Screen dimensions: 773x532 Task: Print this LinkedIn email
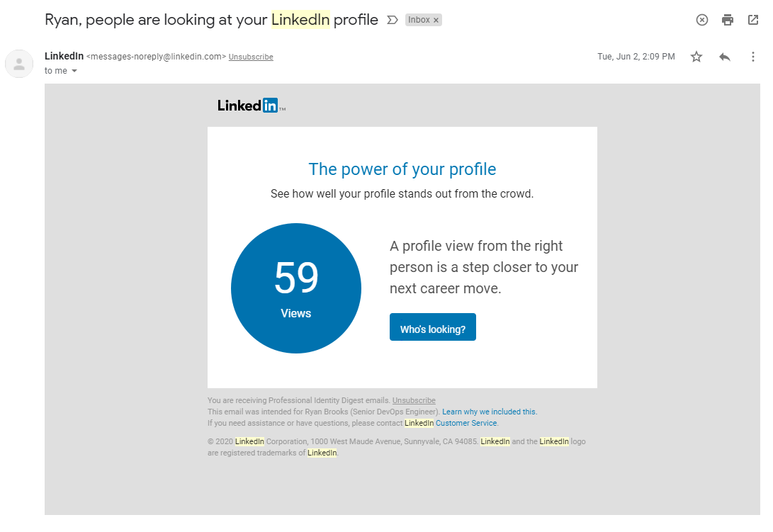coord(727,20)
